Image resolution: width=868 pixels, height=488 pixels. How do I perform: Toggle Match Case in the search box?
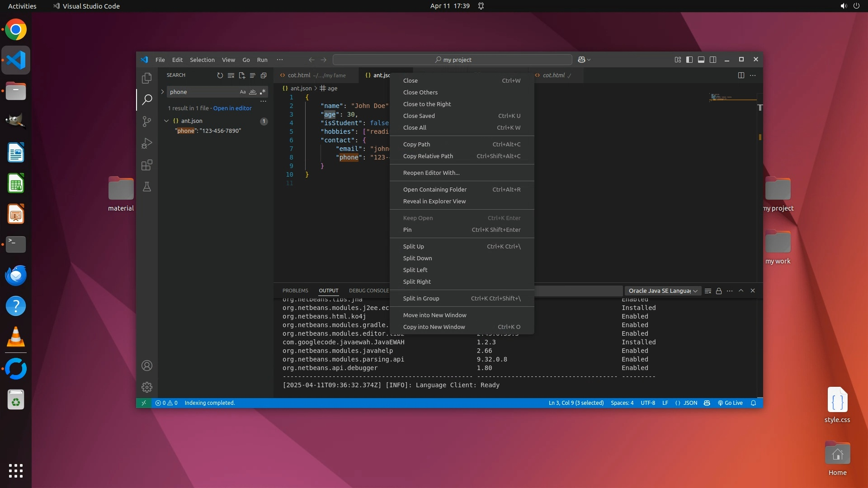[x=243, y=92]
